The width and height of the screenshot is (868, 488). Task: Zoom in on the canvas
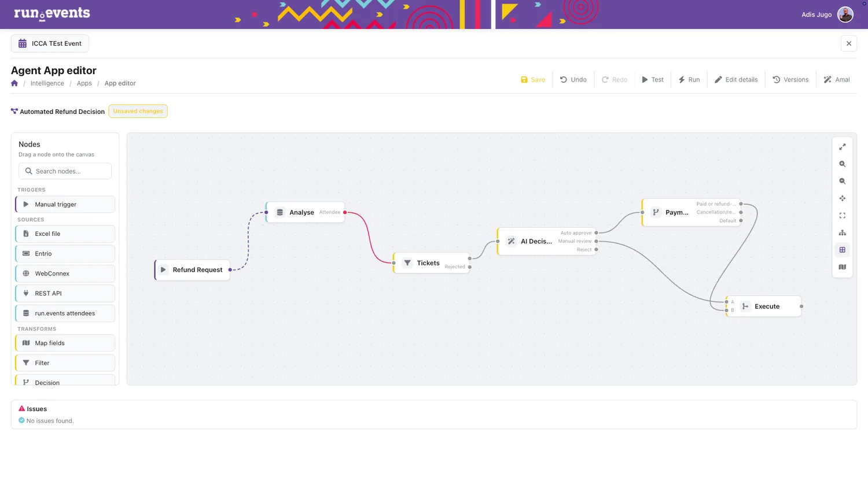843,164
